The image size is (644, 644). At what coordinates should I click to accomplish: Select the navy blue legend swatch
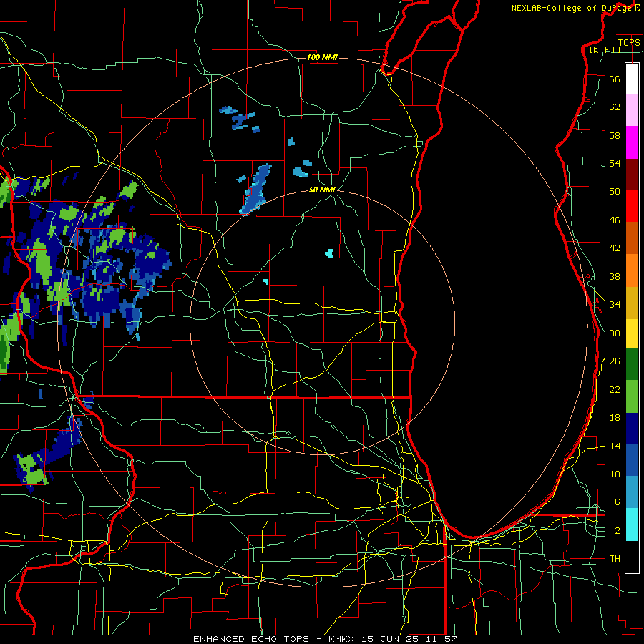coord(632,429)
